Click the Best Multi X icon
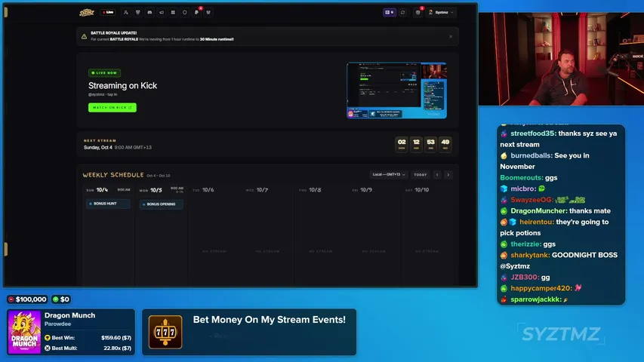Image resolution: width=644 pixels, height=362 pixels. coord(48,348)
